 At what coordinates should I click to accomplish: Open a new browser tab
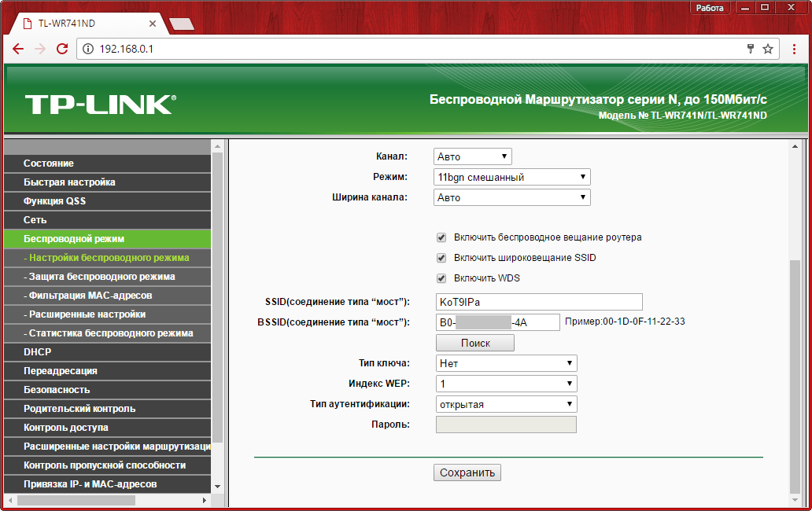(181, 24)
